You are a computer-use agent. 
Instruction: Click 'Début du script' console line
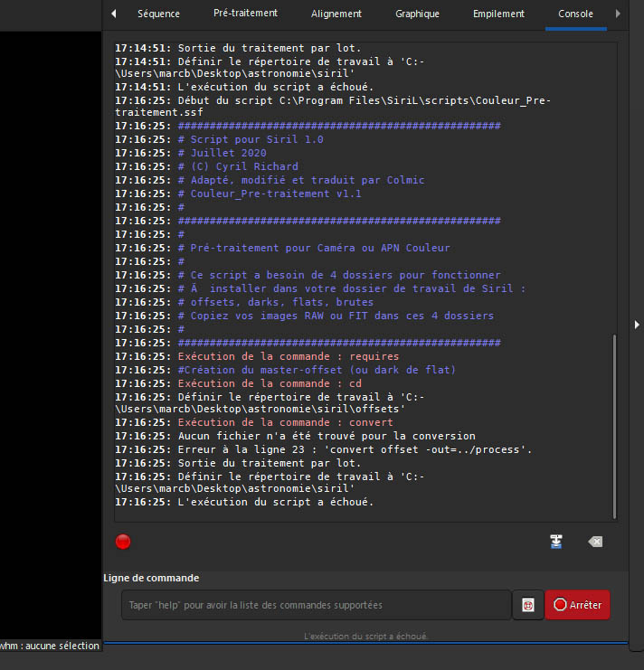tap(333, 106)
